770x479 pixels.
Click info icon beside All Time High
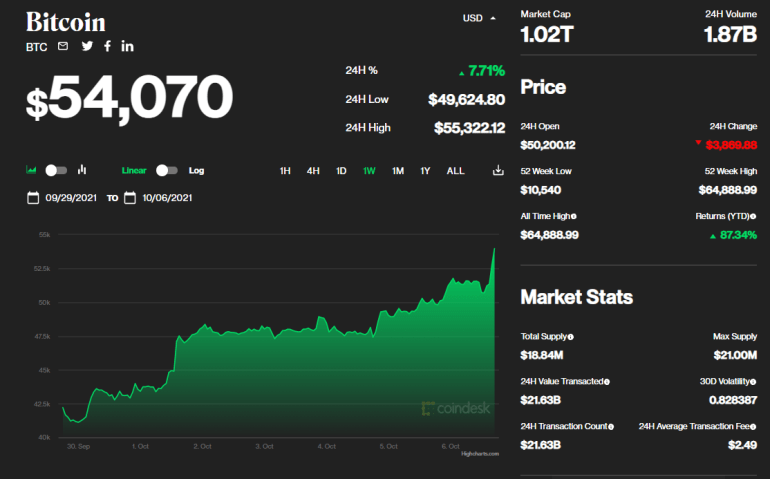(x=573, y=216)
